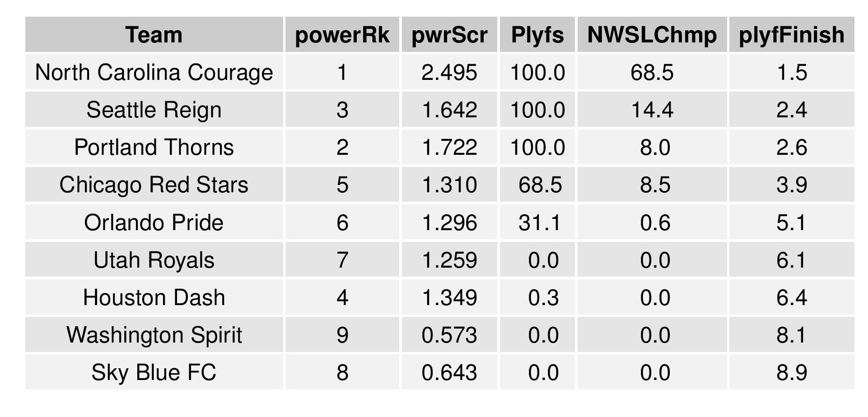The image size is (868, 417).
Task: Select the Portland Thorns team cell
Action: pos(154,147)
